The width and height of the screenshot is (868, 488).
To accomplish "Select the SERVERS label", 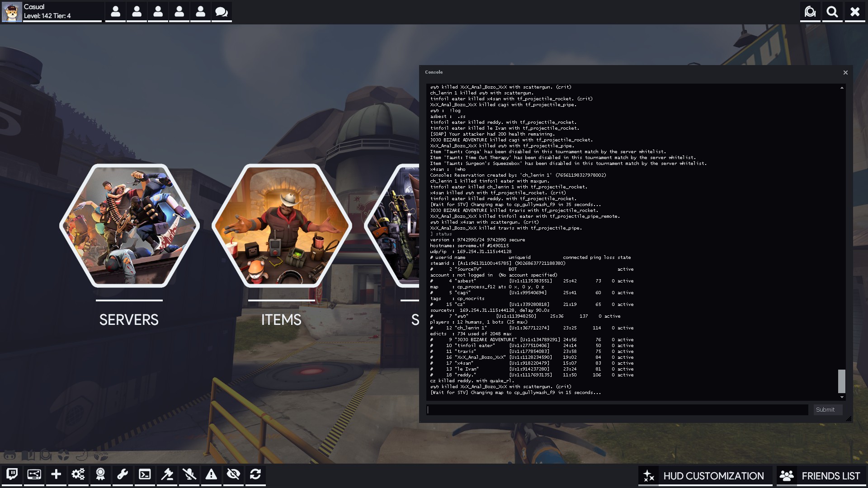I will coord(129,320).
